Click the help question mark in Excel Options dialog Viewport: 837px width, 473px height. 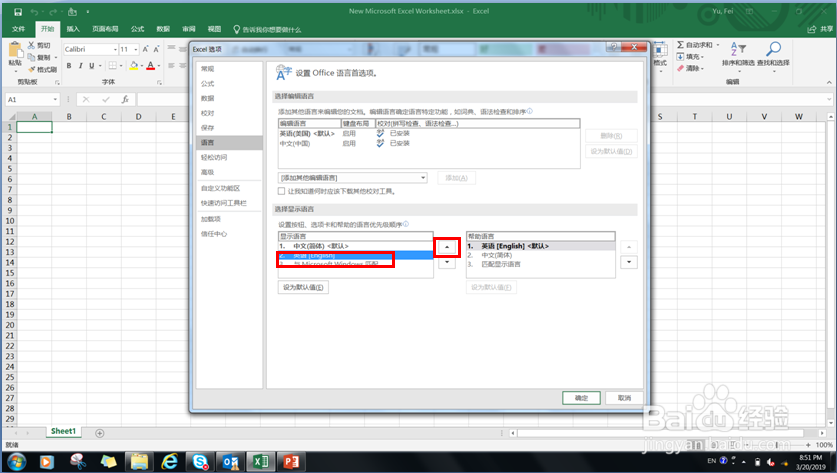(613, 47)
